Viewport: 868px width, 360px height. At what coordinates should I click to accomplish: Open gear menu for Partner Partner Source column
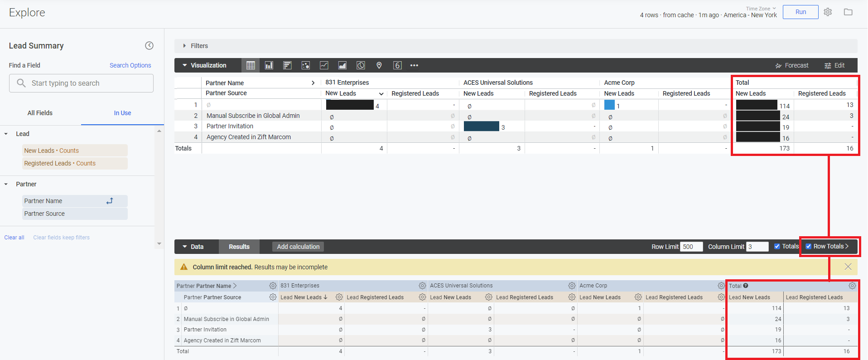tap(273, 297)
